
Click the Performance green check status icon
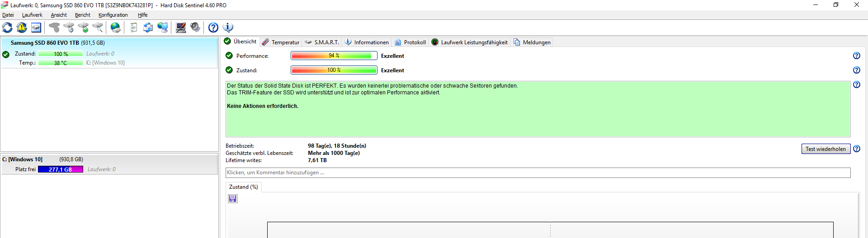coord(229,56)
